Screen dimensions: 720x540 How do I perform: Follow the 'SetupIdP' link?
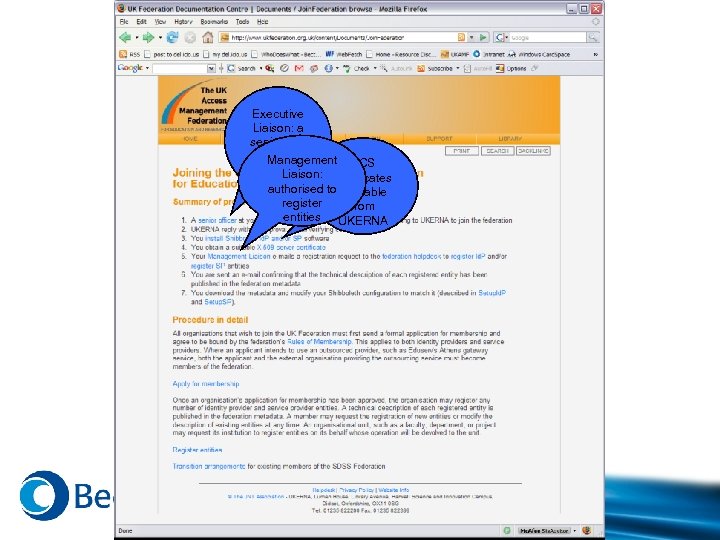click(x=492, y=293)
